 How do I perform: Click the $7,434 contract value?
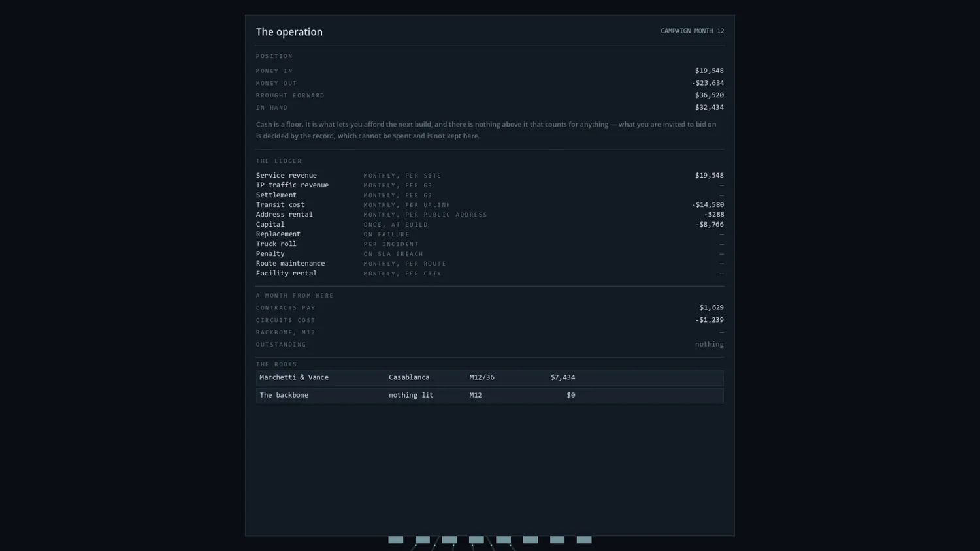click(x=563, y=377)
